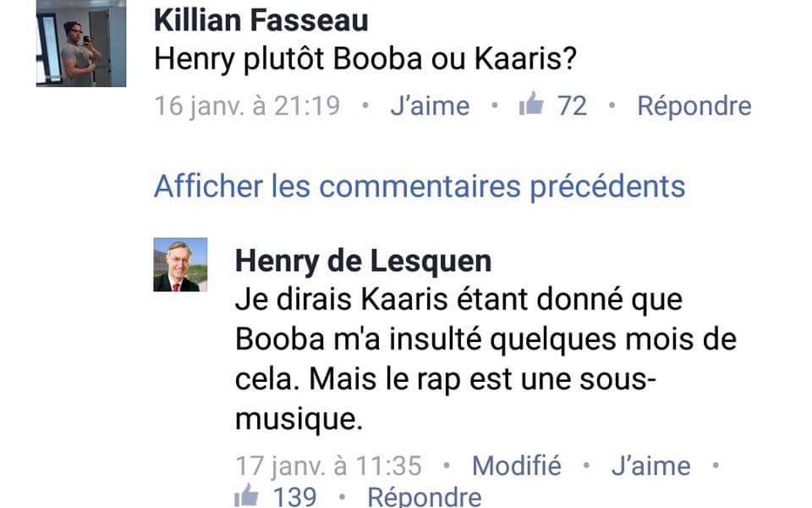Show the 139 likes count list
812x508 pixels.
294,496
